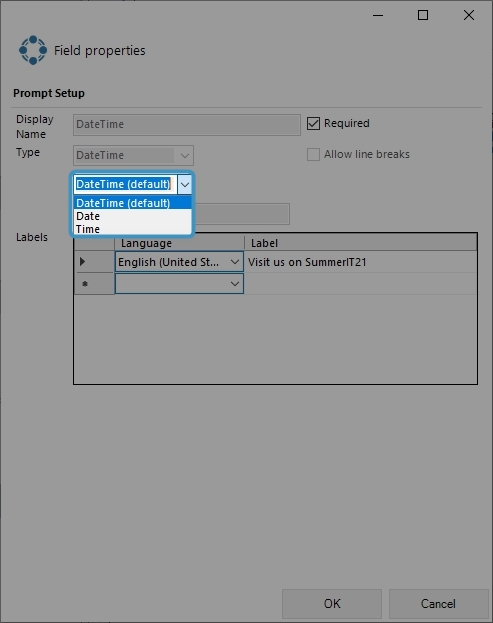
Task: Confirm with the OK button
Action: 332,604
